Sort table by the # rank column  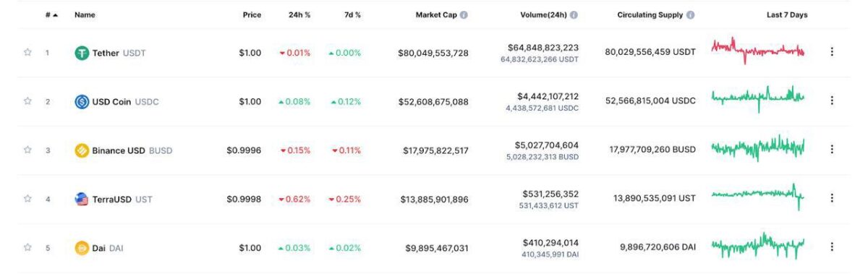pyautogui.click(x=51, y=14)
